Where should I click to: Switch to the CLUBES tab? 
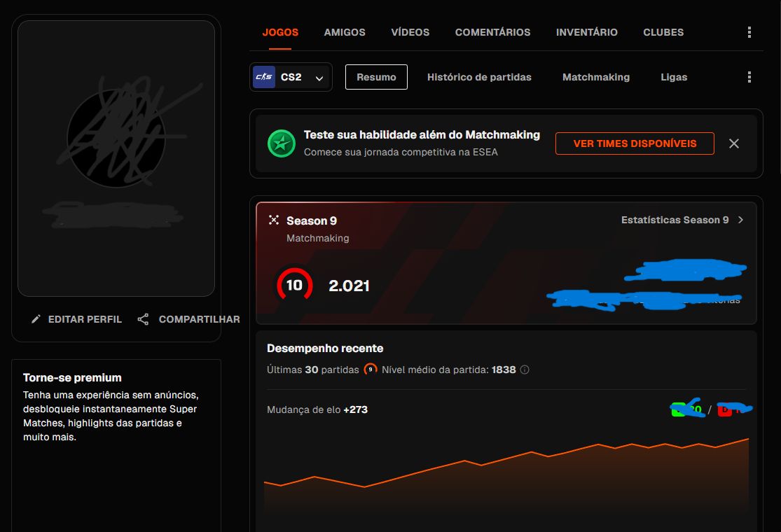click(x=663, y=32)
